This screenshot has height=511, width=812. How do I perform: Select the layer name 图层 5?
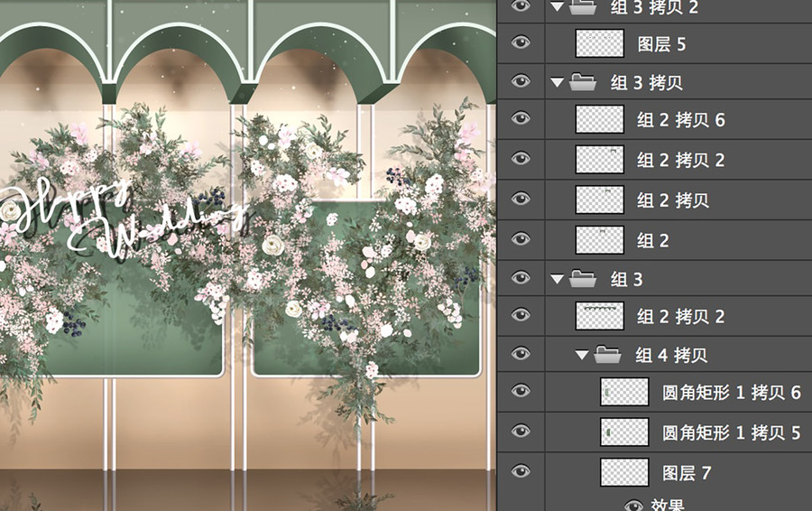662,44
